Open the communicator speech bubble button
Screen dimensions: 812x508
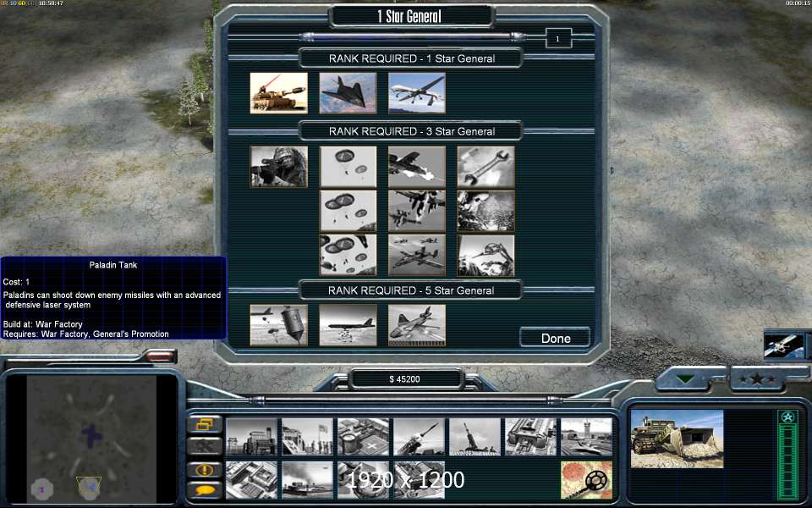[x=205, y=490]
